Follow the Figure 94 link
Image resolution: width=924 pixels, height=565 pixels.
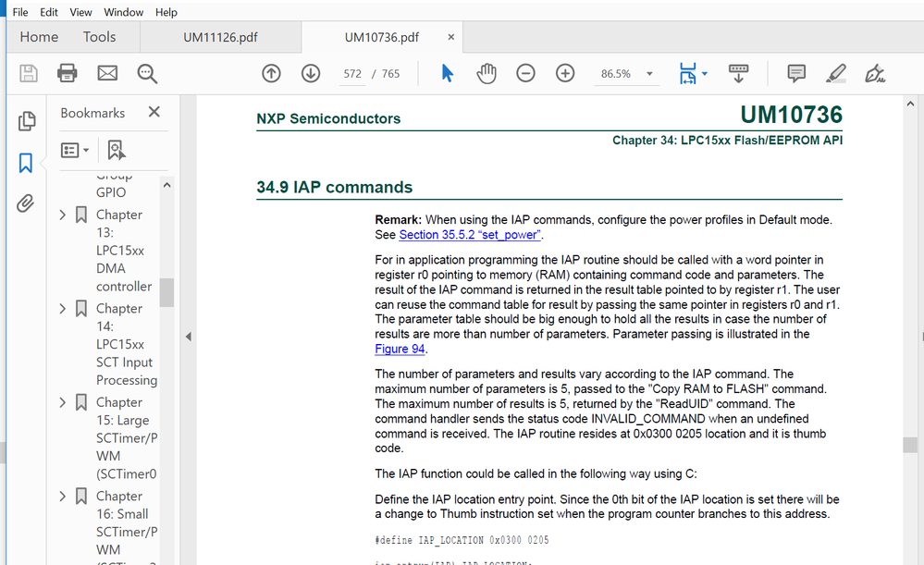(x=400, y=349)
